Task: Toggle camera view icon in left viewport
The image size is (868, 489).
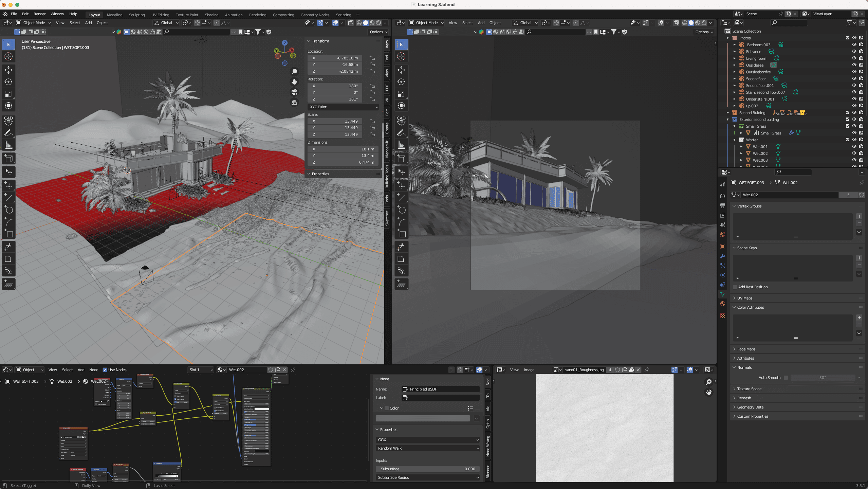Action: point(294,92)
